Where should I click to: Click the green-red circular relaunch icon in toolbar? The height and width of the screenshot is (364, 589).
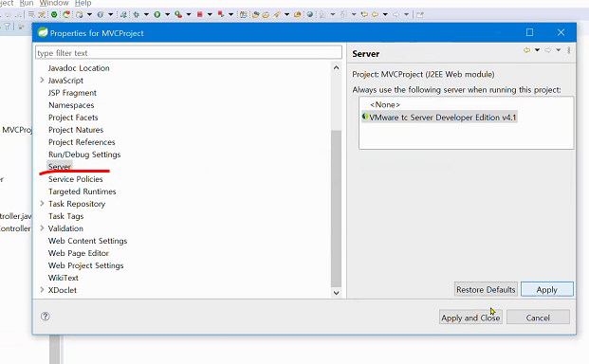coord(66,14)
